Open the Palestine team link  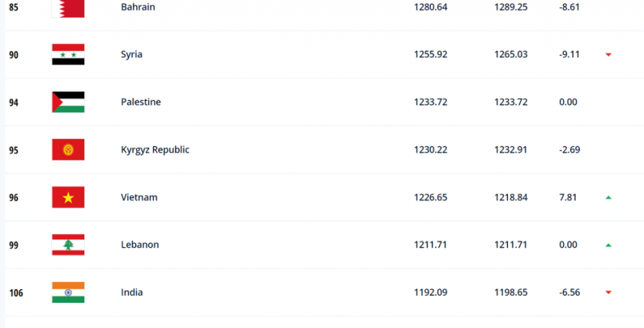point(141,102)
